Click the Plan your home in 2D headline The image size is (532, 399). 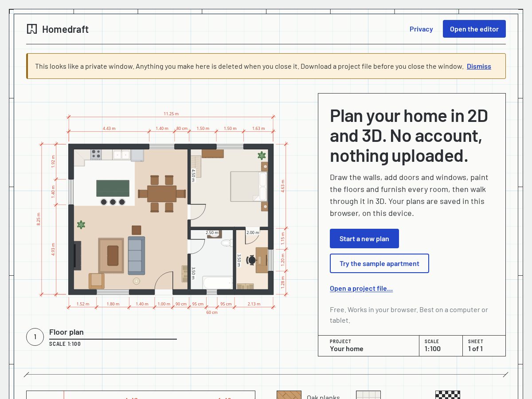pos(409,136)
